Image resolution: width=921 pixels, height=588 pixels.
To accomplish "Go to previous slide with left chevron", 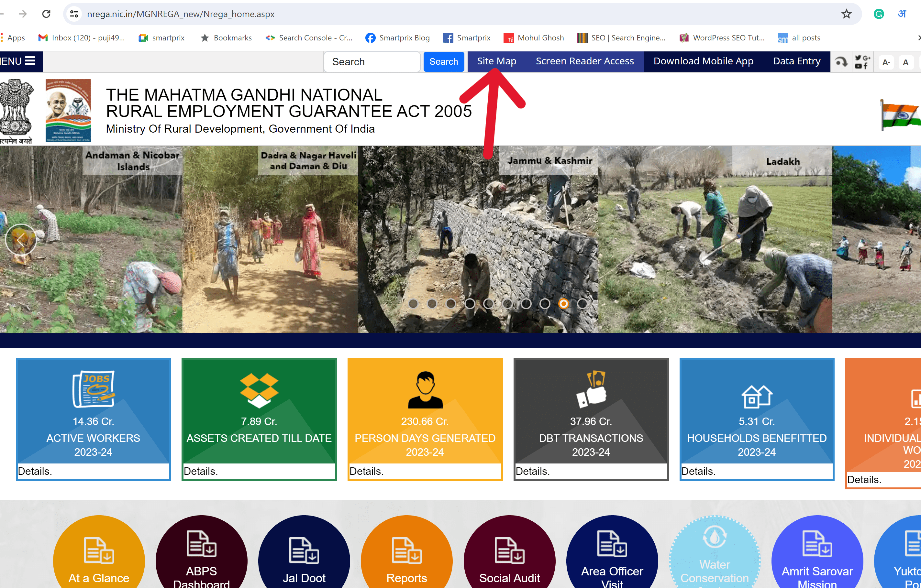I will pos(21,239).
